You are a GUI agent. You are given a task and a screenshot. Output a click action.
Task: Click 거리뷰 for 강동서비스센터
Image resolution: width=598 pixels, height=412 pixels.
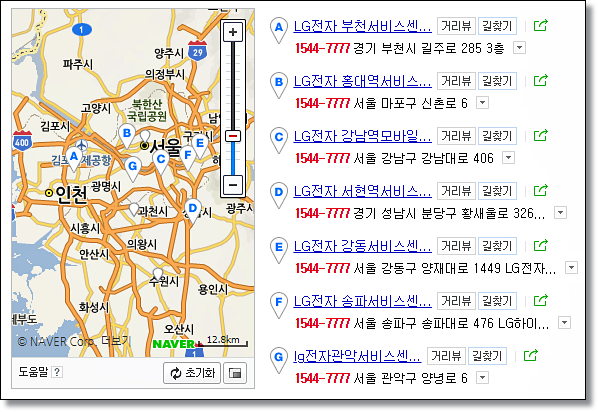(456, 246)
